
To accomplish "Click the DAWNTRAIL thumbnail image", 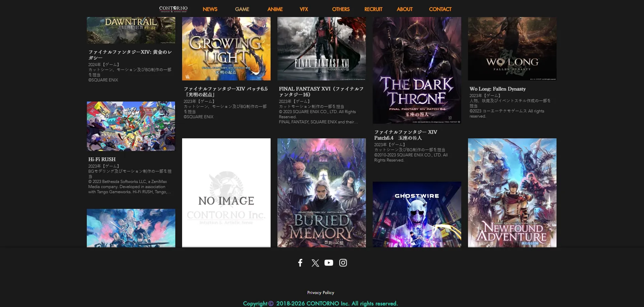I will [x=131, y=30].
